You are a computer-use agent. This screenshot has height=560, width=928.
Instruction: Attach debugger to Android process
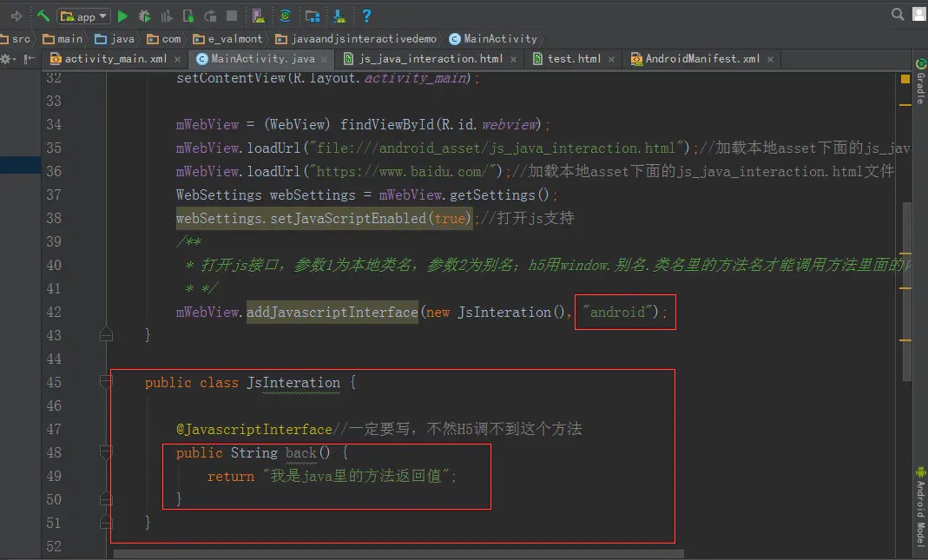tap(188, 16)
